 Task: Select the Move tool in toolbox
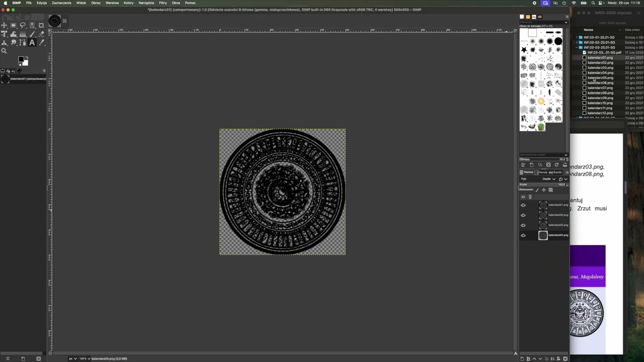click(x=4, y=25)
